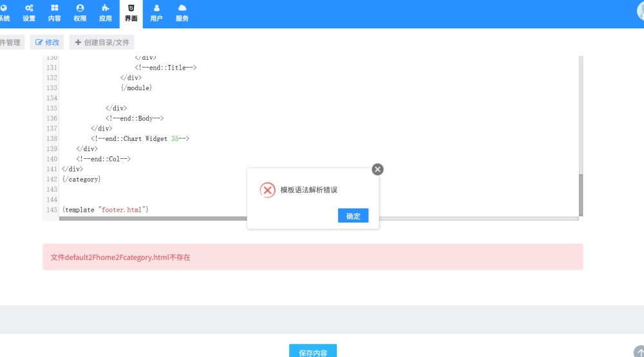Viewport: 644px width, 357px height.
Task: Open the 设置 gears icon in top navigation
Action: point(29,8)
